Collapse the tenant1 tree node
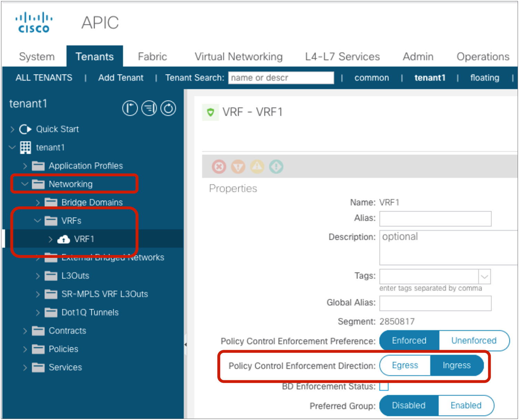The width and height of the screenshot is (519, 420). pyautogui.click(x=12, y=147)
